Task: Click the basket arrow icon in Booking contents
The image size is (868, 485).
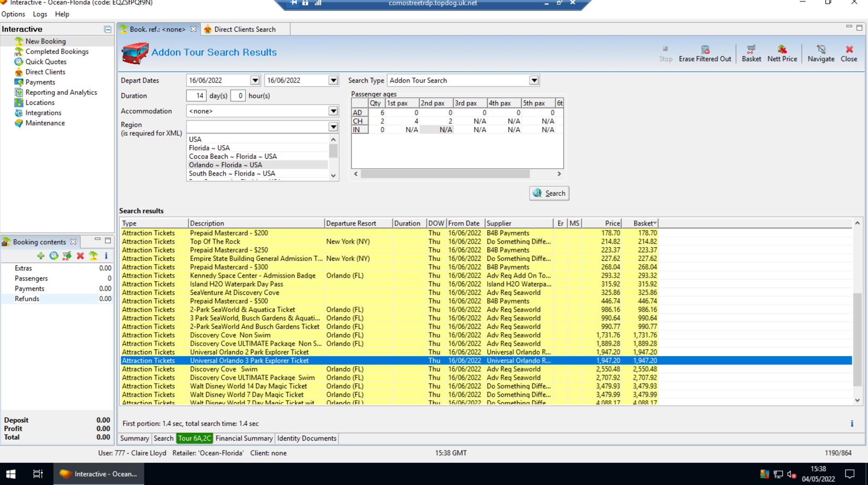Action: (67, 256)
